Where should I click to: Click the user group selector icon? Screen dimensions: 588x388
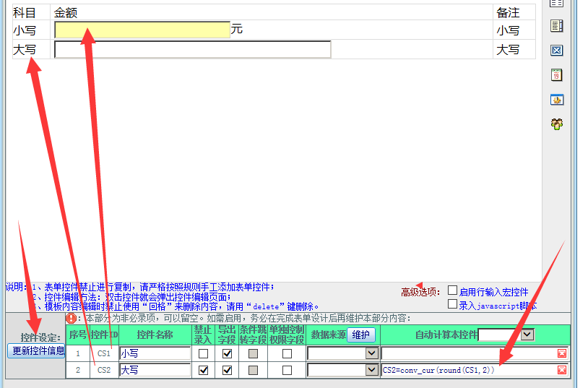pos(556,124)
